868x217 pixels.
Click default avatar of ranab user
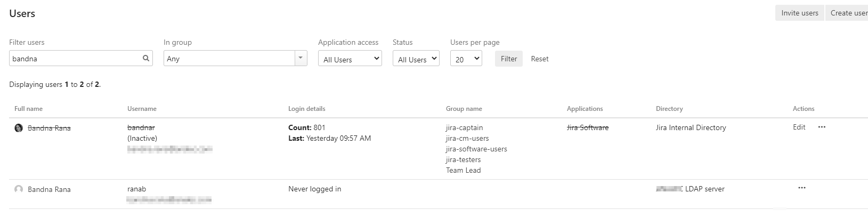tap(19, 189)
